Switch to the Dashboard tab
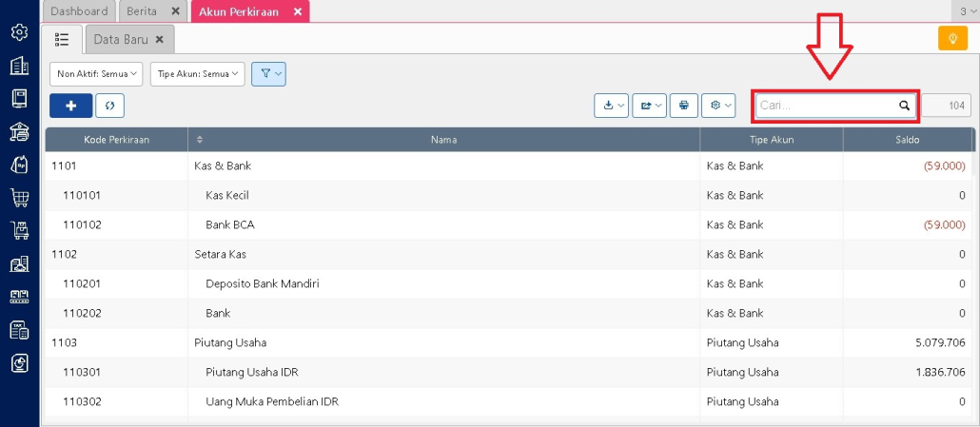 [x=79, y=11]
